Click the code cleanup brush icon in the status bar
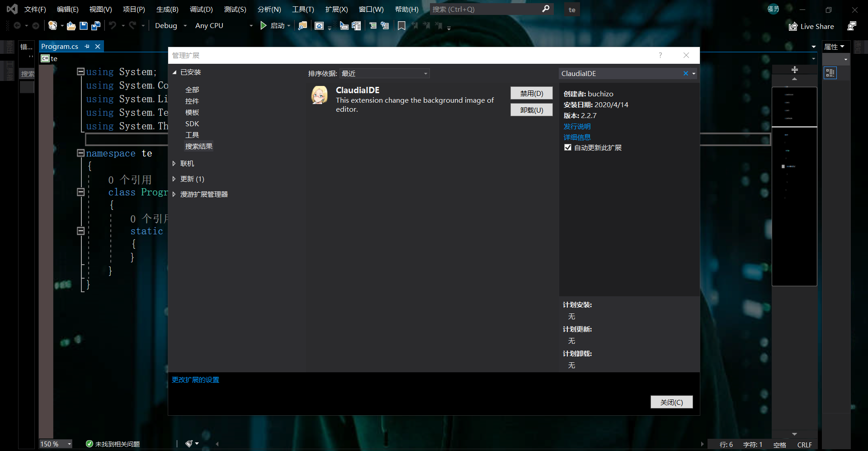 point(189,444)
